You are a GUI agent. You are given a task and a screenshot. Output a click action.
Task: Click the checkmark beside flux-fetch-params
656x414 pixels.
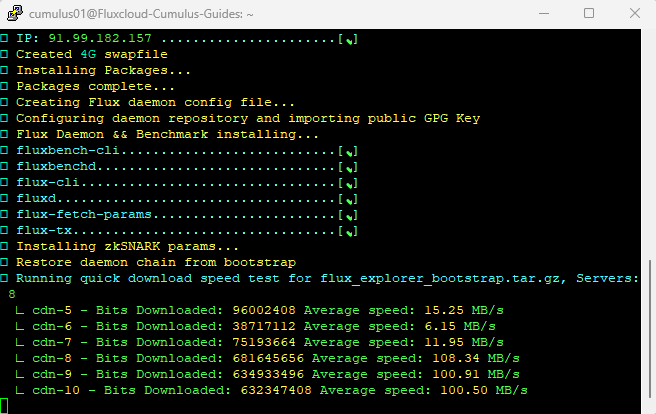tap(348, 216)
